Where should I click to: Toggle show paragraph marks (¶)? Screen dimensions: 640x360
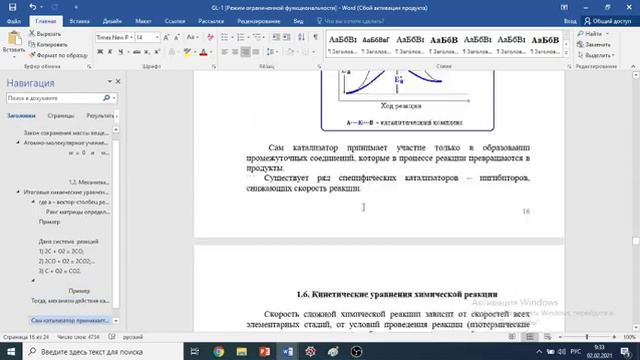(x=316, y=38)
